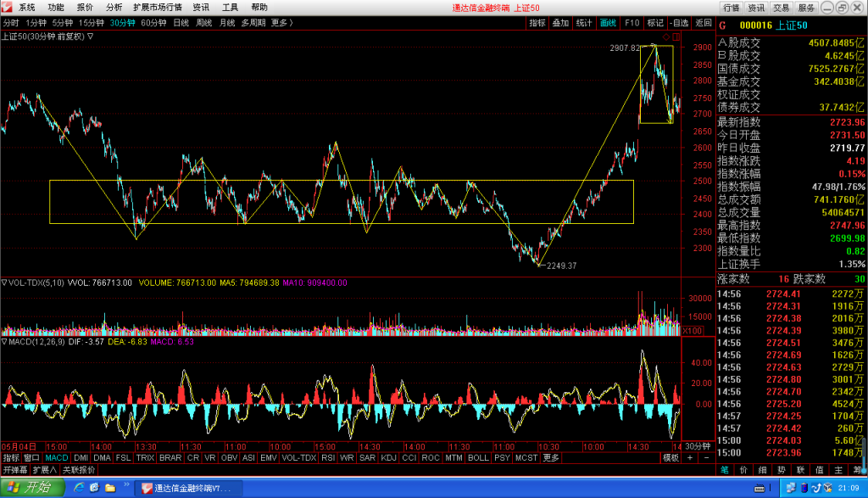Click the red square icon near chart corner

click(x=676, y=37)
